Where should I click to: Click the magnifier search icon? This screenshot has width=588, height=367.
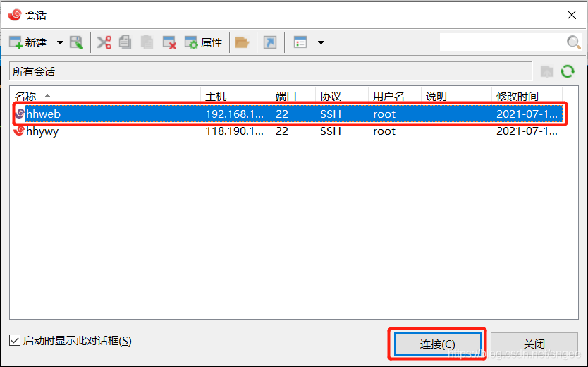(573, 42)
